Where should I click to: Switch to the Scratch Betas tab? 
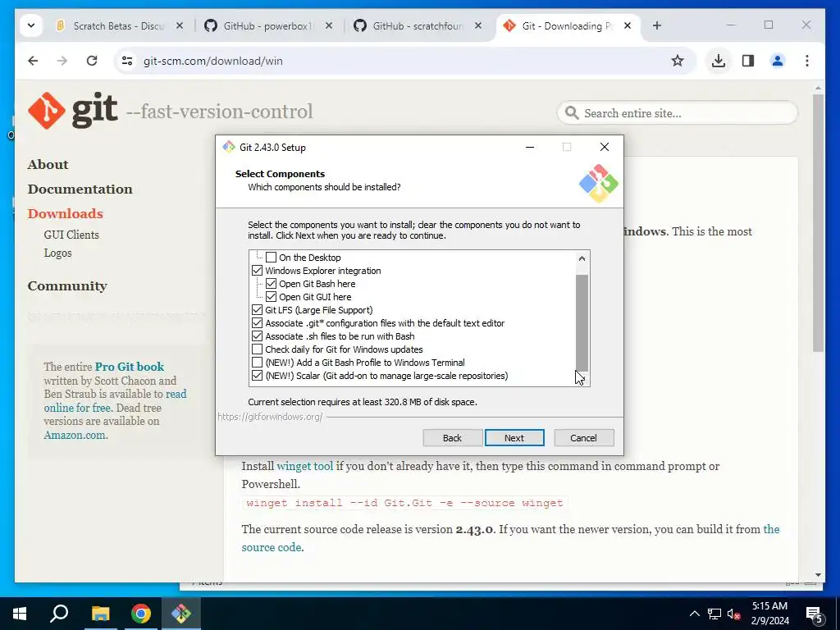119,25
